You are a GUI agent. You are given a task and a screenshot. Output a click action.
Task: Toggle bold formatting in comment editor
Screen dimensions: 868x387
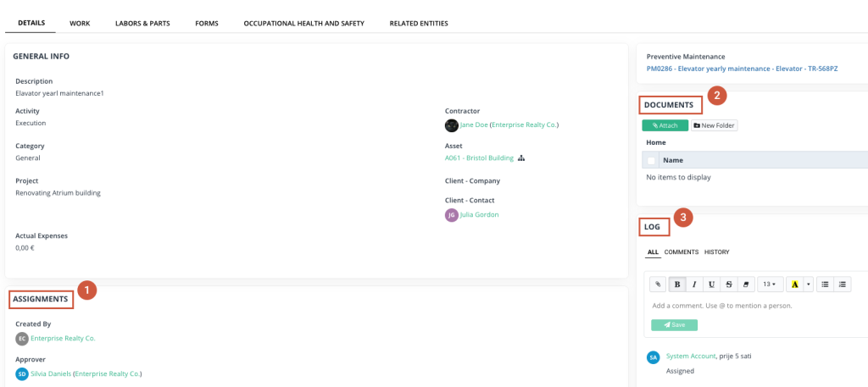pos(677,285)
